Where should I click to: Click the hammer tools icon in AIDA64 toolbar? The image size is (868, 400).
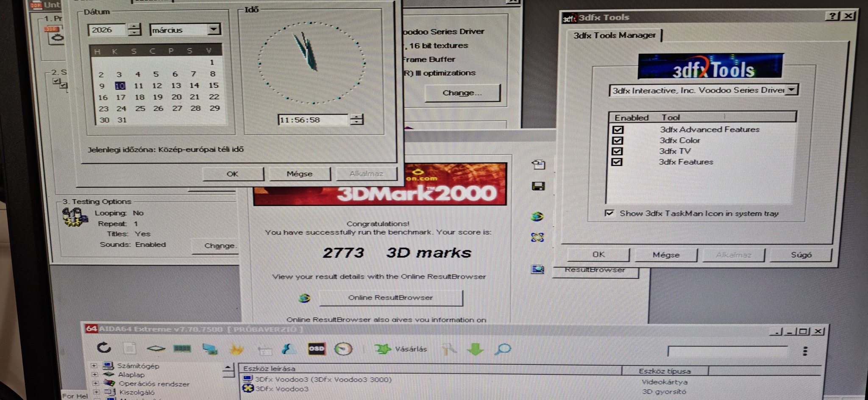click(448, 349)
